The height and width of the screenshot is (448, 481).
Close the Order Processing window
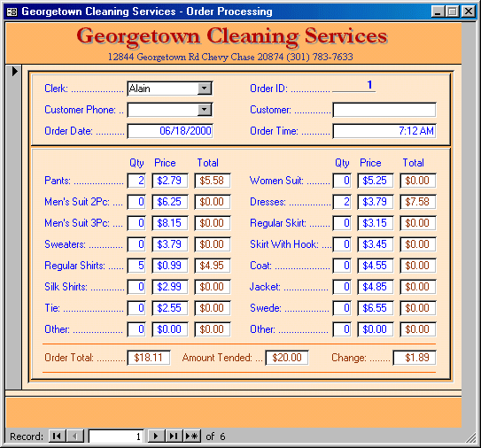(x=469, y=12)
